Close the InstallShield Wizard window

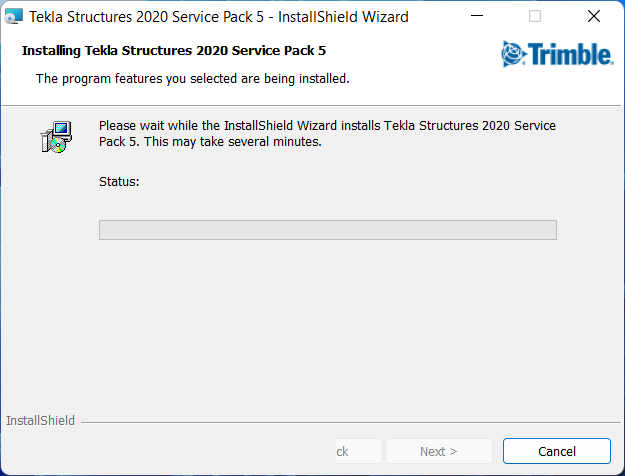pos(594,16)
